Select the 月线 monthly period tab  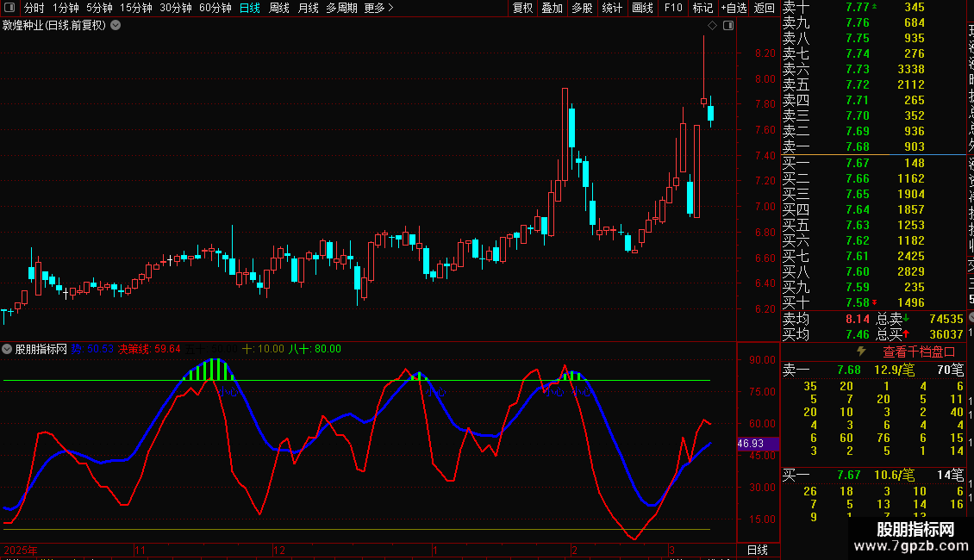click(308, 8)
